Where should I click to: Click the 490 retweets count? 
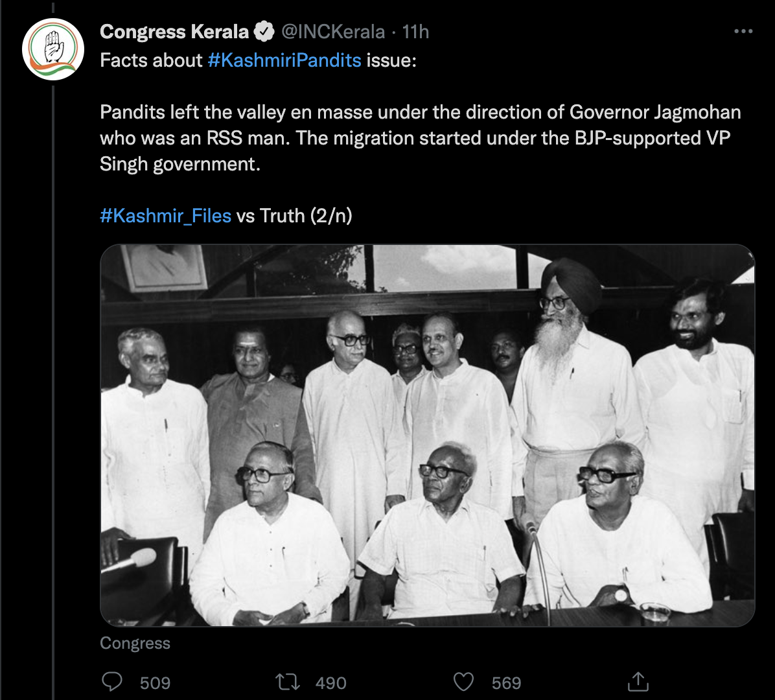(330, 682)
